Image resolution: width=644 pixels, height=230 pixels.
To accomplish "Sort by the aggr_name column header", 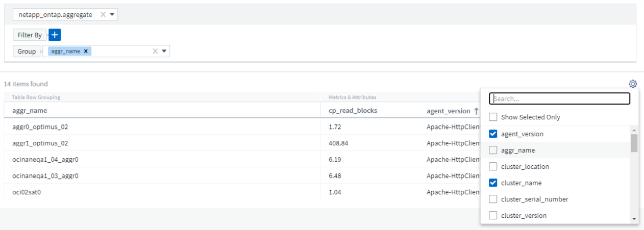I will 30,110.
